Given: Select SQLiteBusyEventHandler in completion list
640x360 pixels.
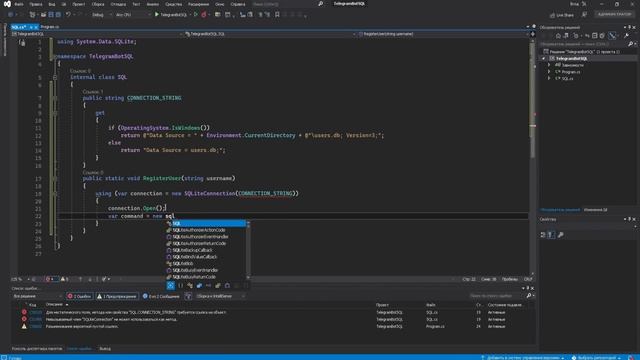Looking at the screenshot, I should [206, 270].
